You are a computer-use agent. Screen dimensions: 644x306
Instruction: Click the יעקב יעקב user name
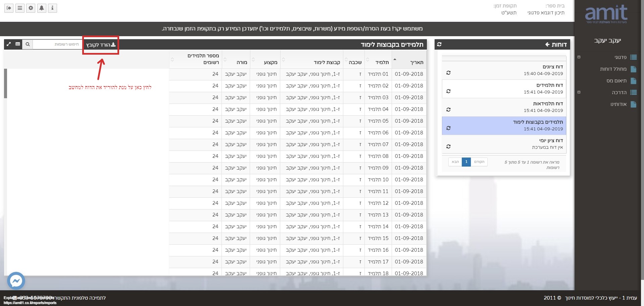[x=607, y=41]
